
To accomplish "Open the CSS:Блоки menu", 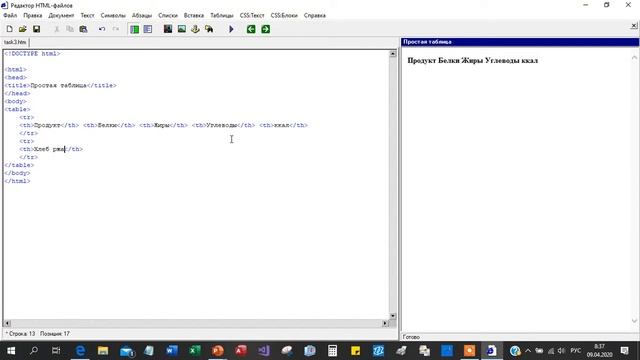I will coord(284,15).
